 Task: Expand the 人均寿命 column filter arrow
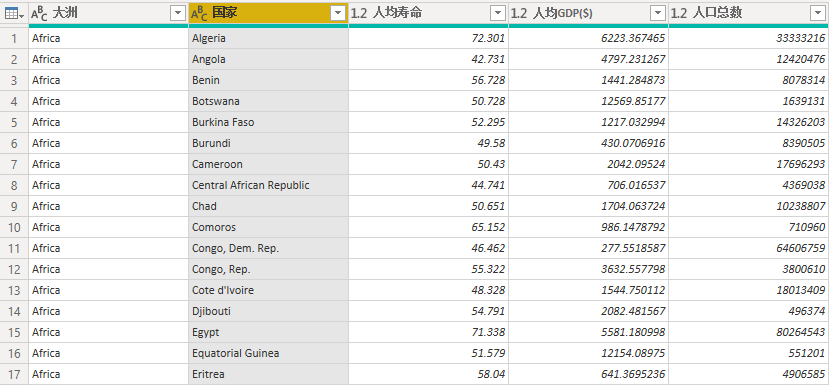tap(498, 14)
